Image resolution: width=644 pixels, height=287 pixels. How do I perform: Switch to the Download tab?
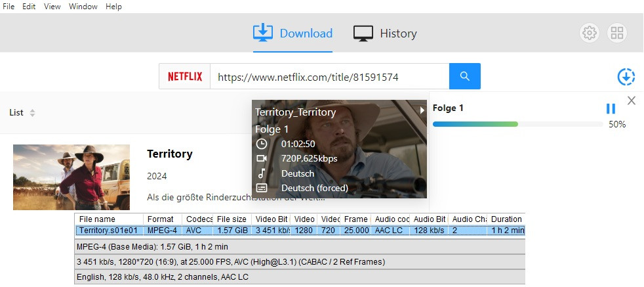(293, 33)
